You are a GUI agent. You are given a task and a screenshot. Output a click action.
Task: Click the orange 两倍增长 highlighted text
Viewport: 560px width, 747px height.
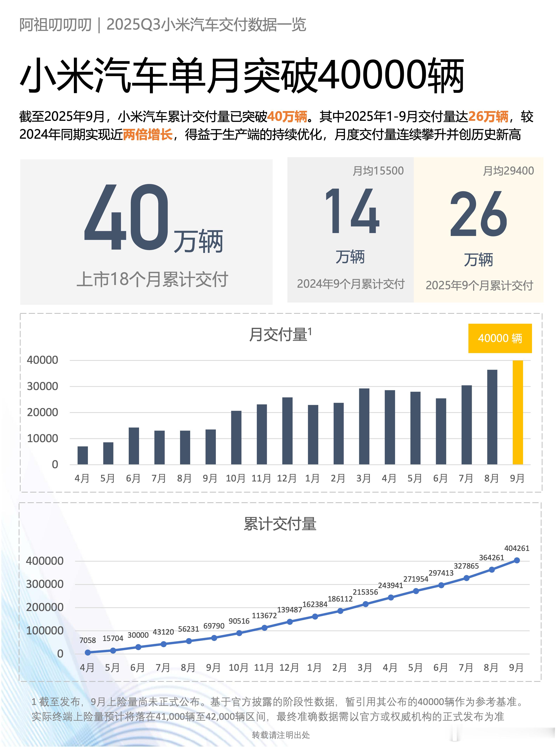(148, 134)
